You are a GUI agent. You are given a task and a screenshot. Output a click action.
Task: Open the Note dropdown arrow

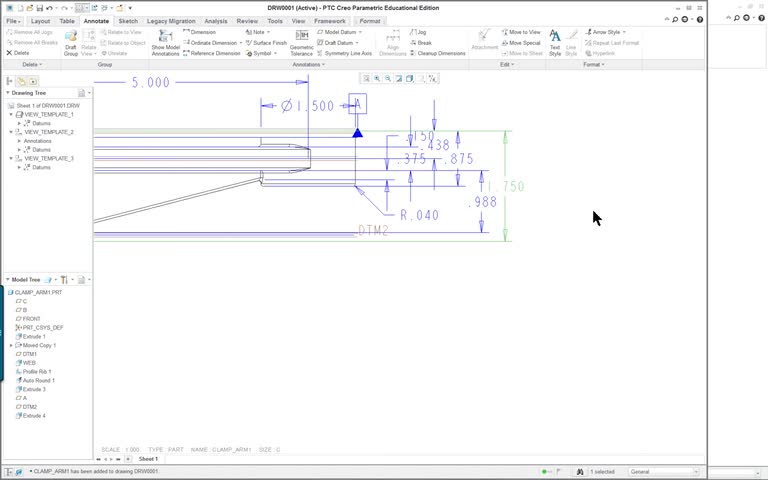268,32
